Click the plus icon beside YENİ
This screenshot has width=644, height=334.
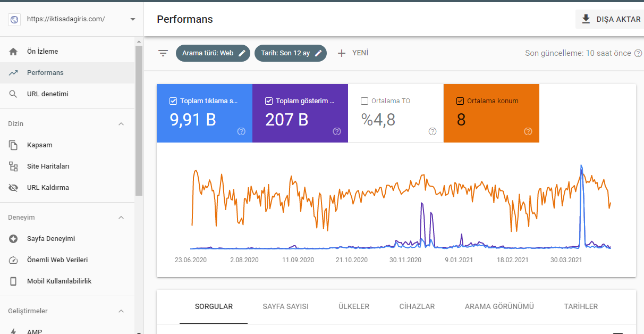342,53
